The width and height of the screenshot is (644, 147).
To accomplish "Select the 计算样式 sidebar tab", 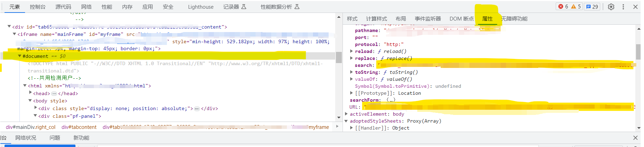I will click(x=376, y=19).
